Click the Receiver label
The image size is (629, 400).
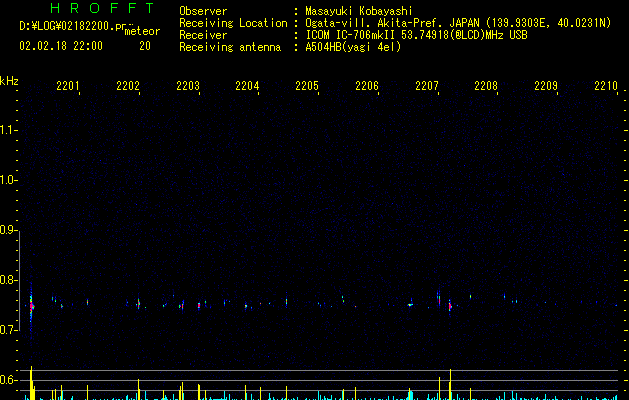203,35
